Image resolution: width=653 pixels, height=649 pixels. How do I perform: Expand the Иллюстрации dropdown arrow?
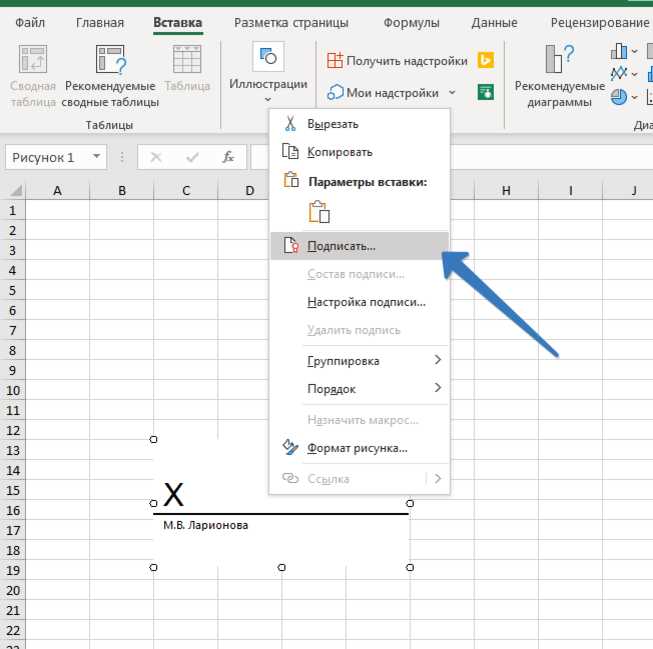click(268, 100)
